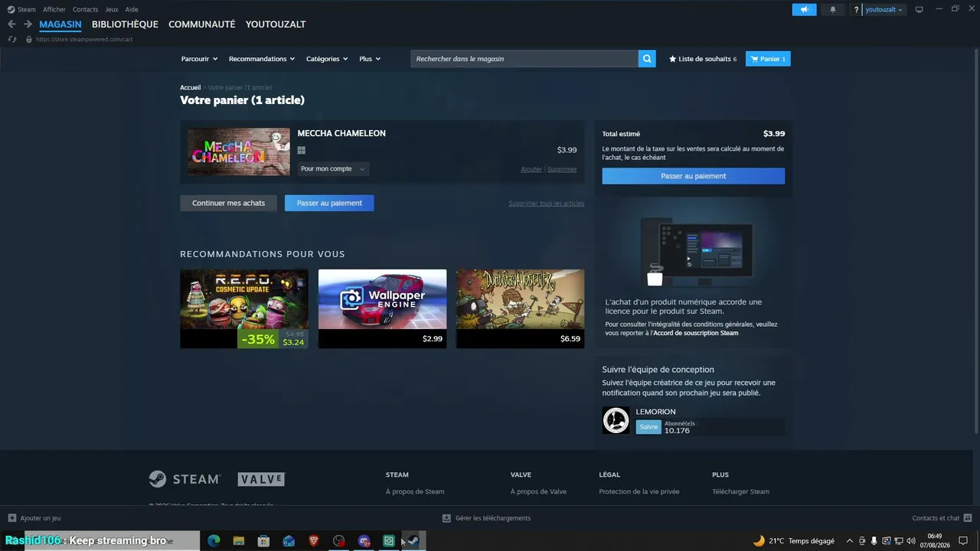Open the Aide menu

coord(132,10)
